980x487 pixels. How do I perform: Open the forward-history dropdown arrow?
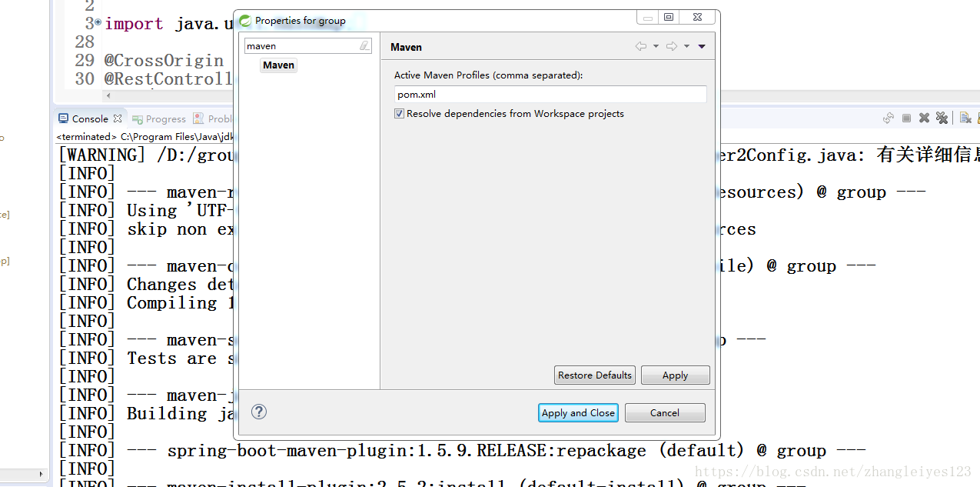click(x=687, y=46)
